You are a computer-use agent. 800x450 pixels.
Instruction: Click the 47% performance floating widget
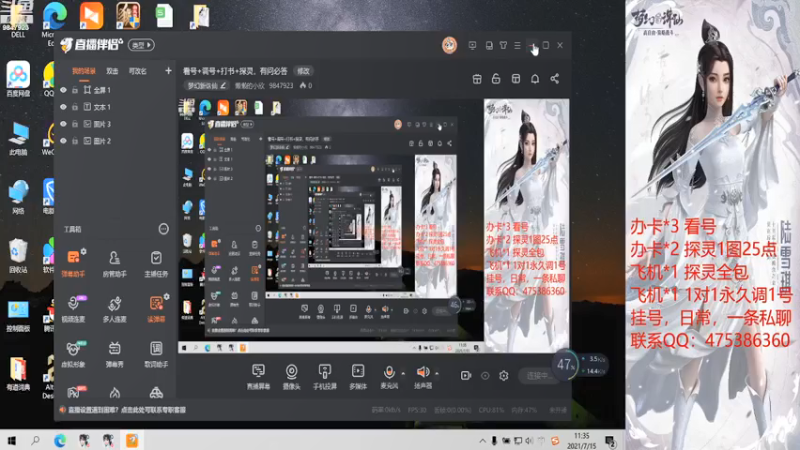(x=565, y=364)
